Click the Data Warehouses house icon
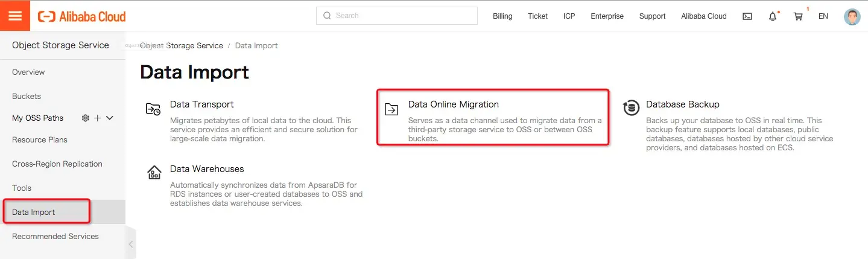This screenshot has width=868, height=259. pyautogui.click(x=154, y=173)
